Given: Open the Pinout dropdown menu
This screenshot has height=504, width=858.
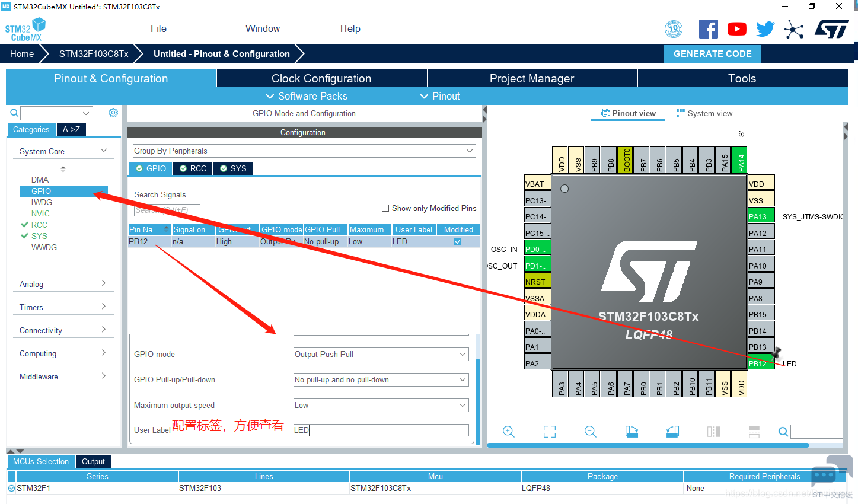Looking at the screenshot, I should (440, 96).
